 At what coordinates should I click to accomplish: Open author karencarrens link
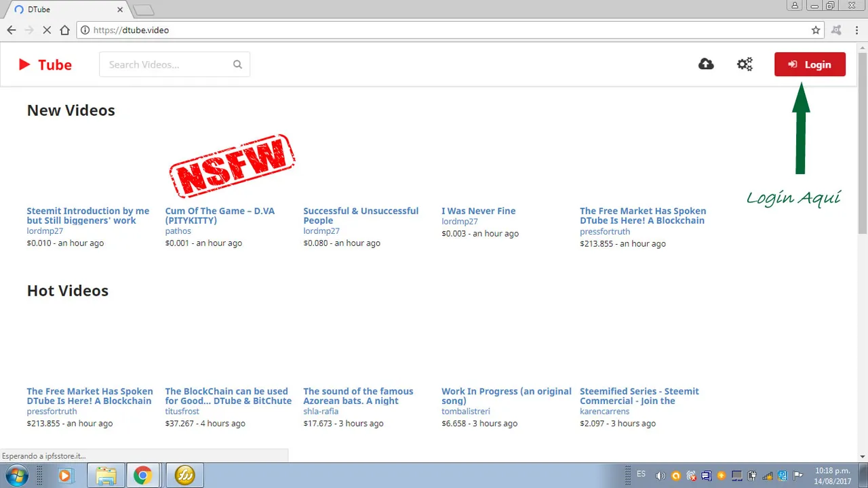pos(605,411)
